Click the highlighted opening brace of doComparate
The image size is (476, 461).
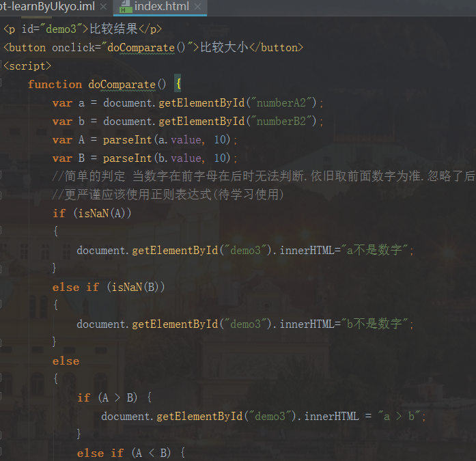[178, 83]
